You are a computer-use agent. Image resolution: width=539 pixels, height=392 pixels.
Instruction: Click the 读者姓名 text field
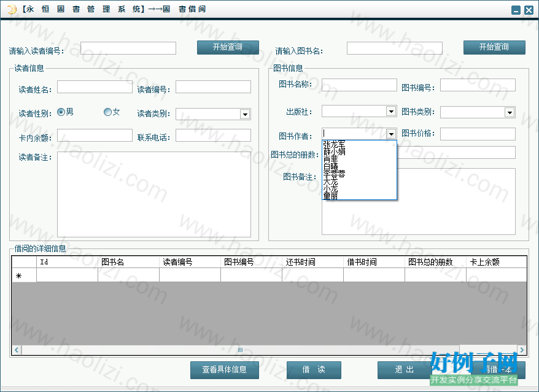(x=95, y=87)
